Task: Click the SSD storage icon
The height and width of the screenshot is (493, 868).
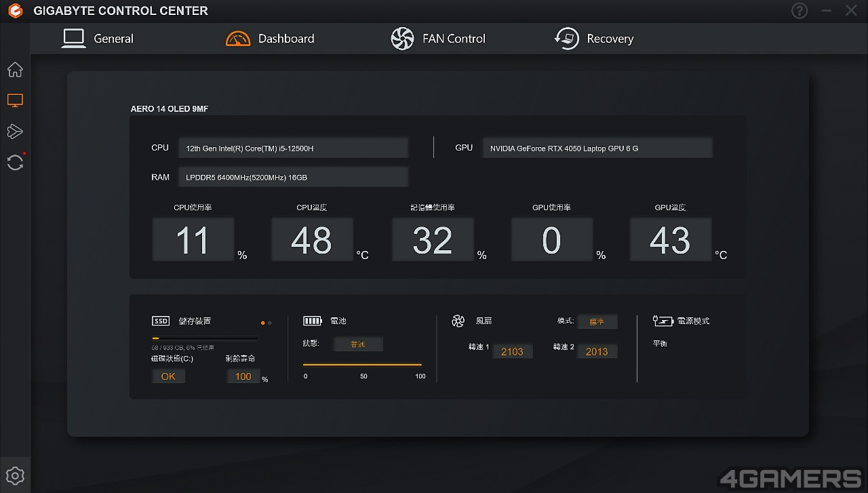Action: pos(161,321)
